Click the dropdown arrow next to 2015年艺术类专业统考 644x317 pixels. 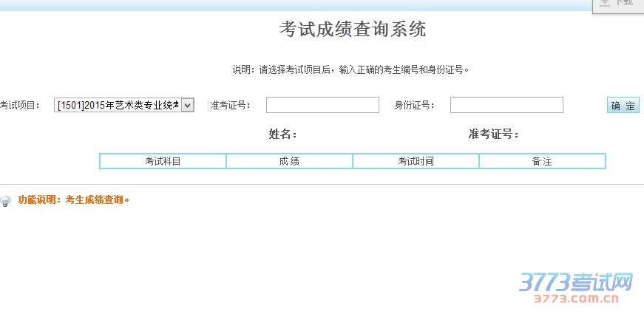187,106
